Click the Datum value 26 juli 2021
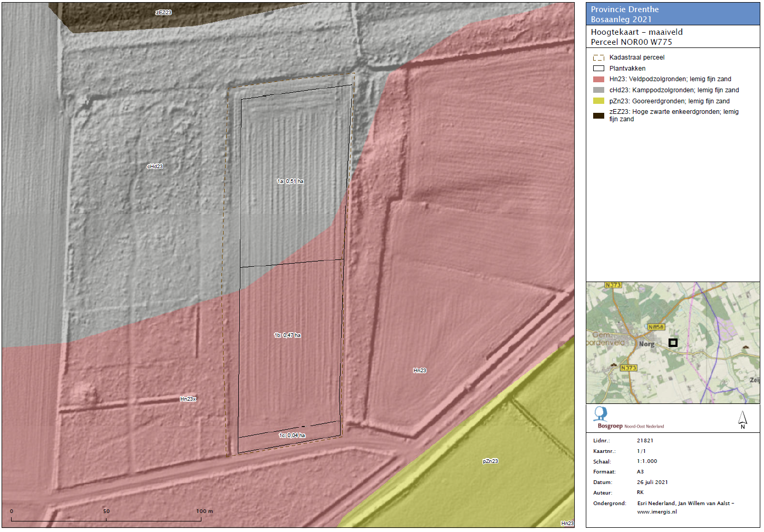 coord(652,482)
